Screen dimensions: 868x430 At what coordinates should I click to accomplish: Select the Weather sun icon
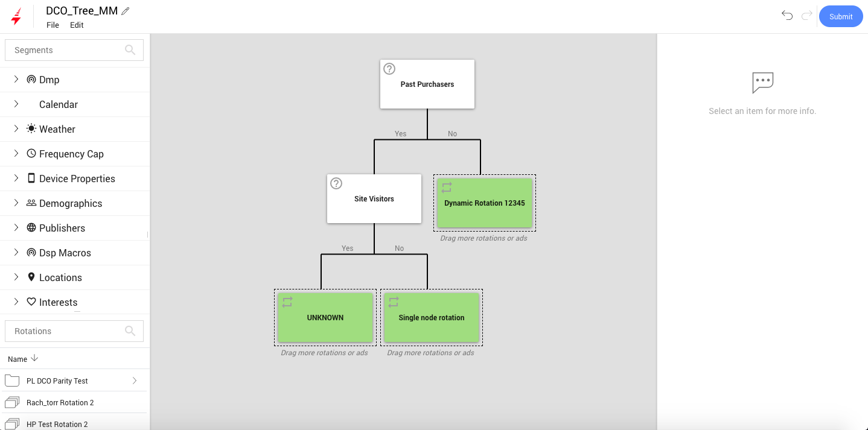(x=30, y=128)
